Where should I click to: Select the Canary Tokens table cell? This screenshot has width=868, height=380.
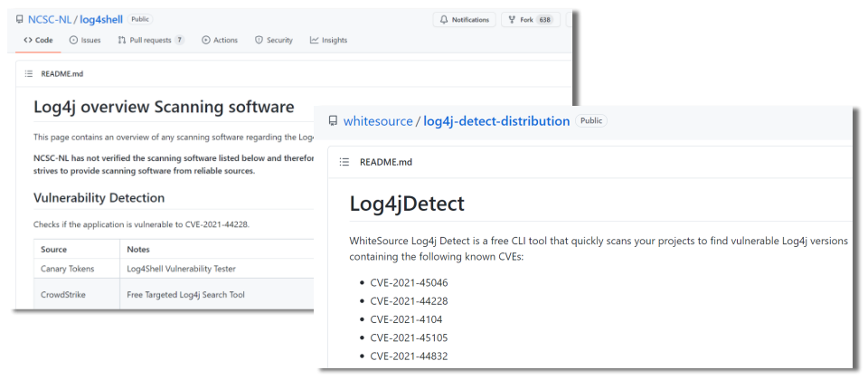click(76, 269)
